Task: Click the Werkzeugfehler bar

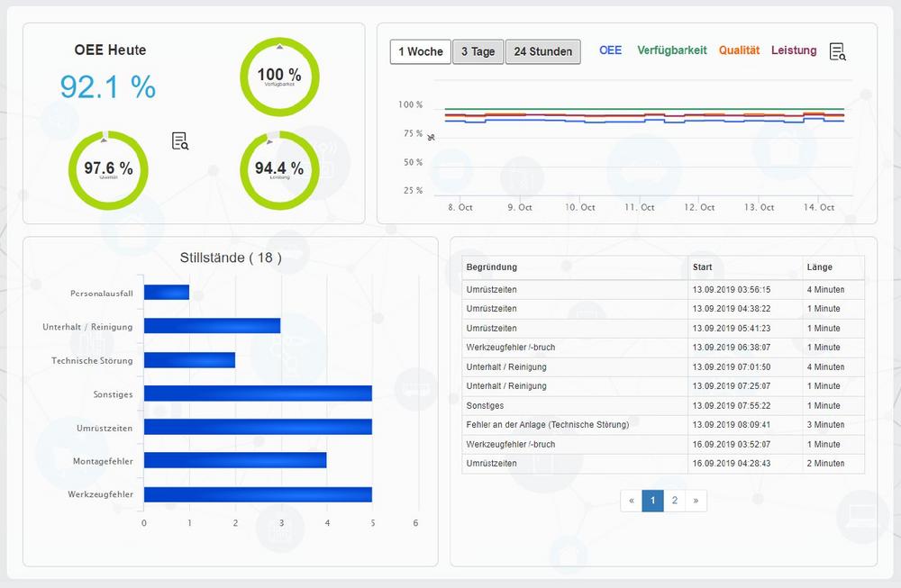Action: coord(258,494)
